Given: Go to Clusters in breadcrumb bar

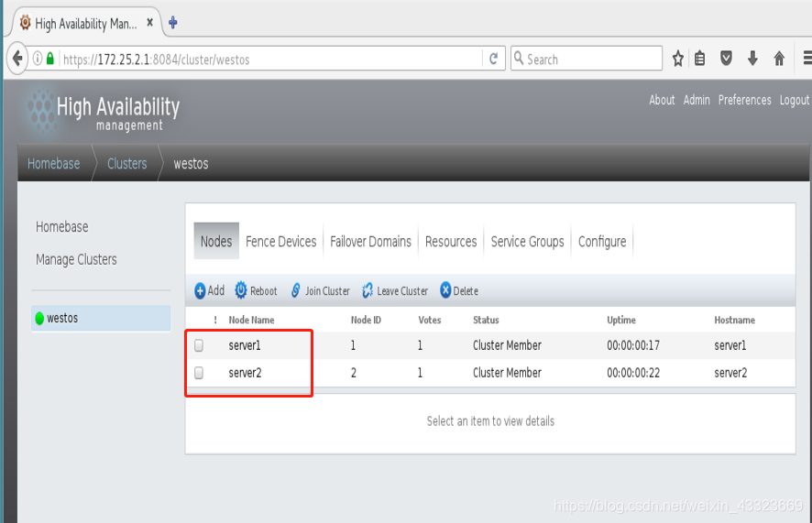Looking at the screenshot, I should pos(126,163).
